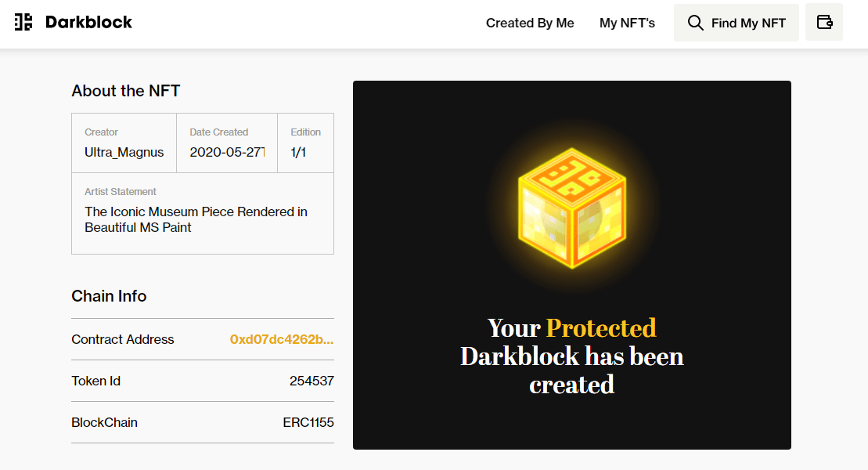This screenshot has height=470, width=868.
Task: Click the magnifier icon in Find My NFT
Action: click(695, 23)
